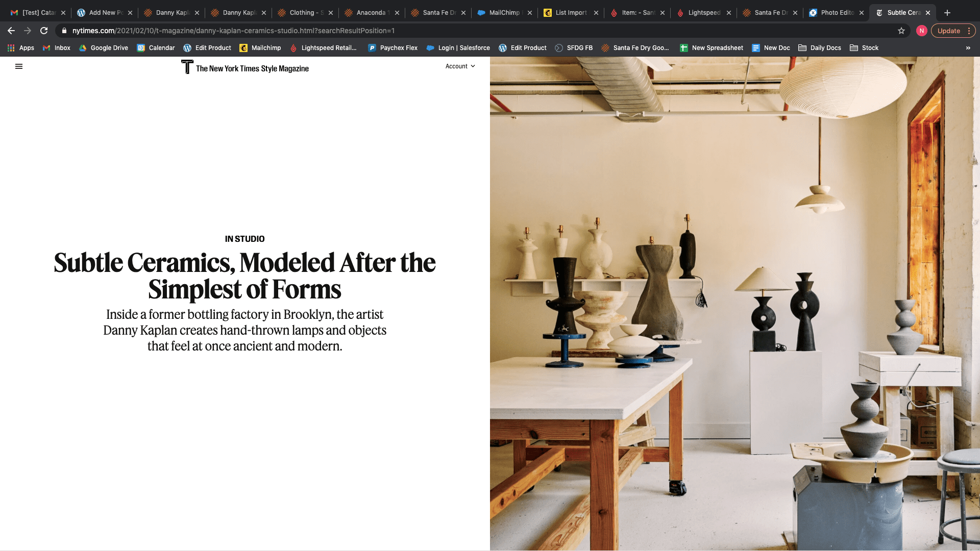
Task: Close the List Import tab
Action: click(x=596, y=13)
